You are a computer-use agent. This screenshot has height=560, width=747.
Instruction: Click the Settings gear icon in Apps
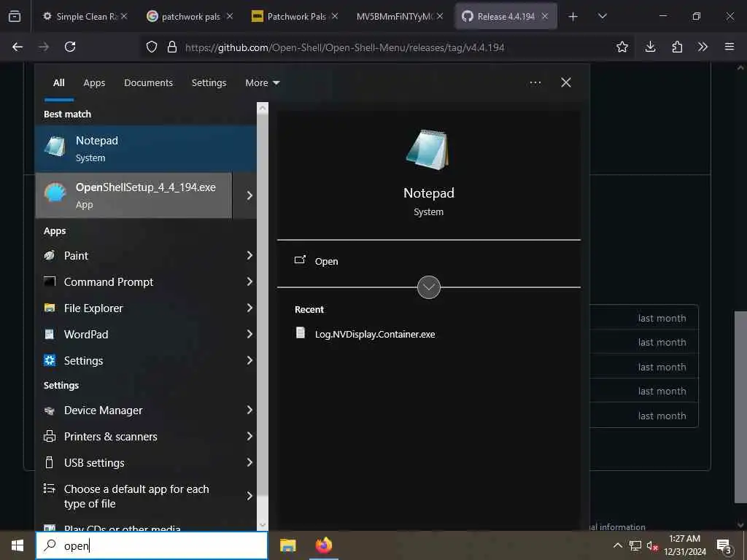click(x=50, y=360)
